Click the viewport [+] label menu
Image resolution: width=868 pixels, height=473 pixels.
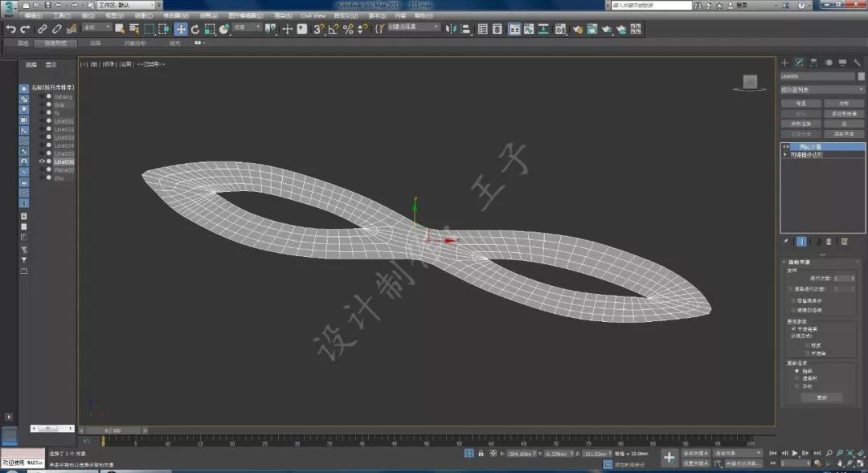tap(84, 64)
